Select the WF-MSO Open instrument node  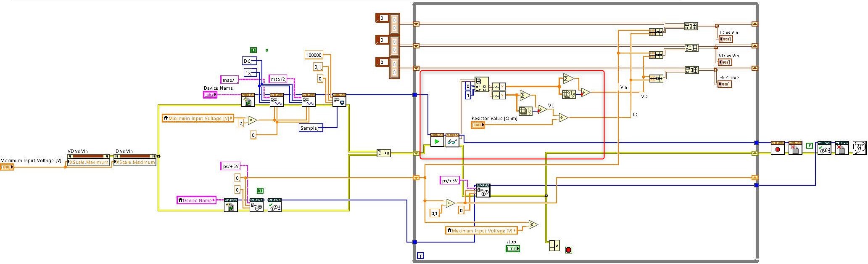(x=248, y=100)
